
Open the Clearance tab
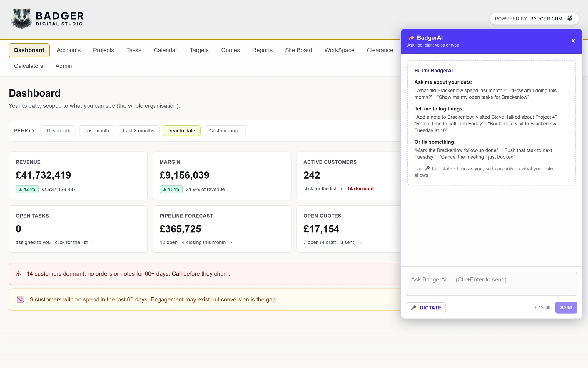[380, 50]
